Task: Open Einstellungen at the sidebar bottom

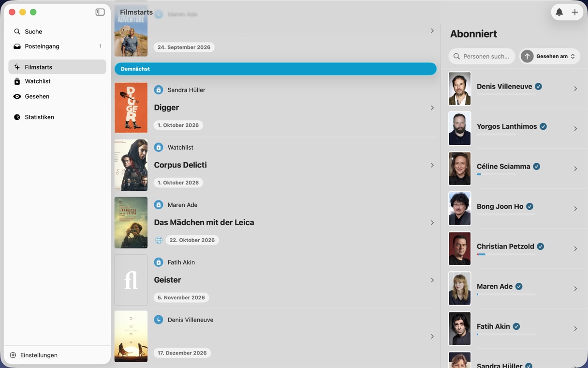Action: click(34, 355)
